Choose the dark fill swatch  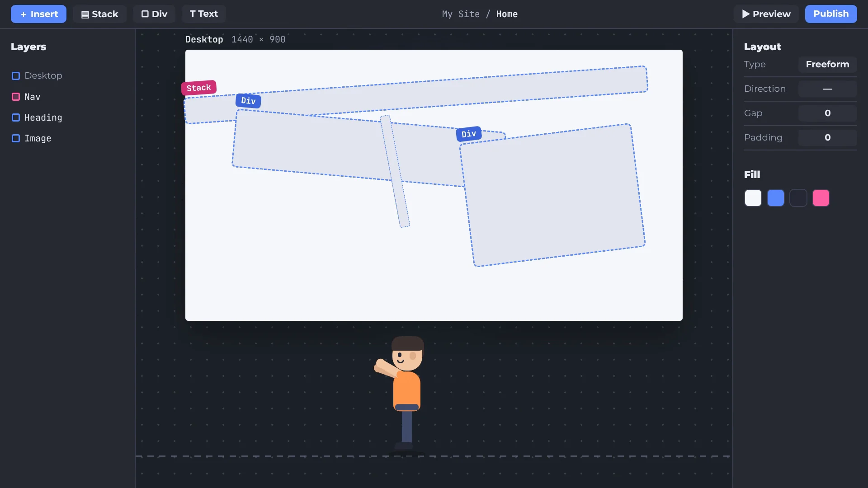(798, 198)
